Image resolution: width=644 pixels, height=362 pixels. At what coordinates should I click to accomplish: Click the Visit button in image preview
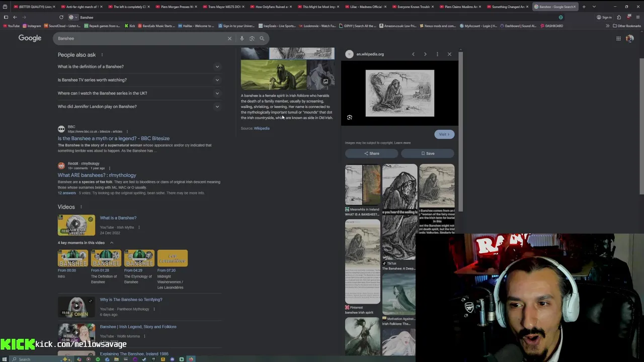444,134
